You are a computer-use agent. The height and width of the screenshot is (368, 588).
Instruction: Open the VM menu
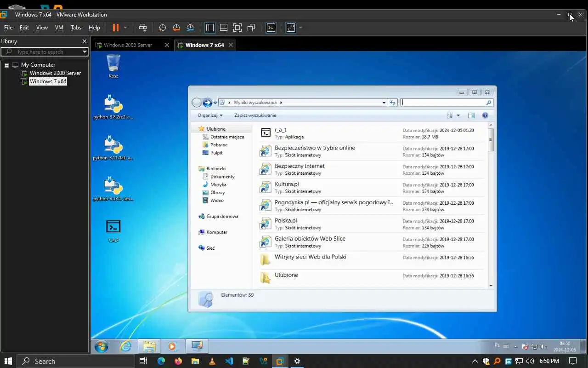59,28
